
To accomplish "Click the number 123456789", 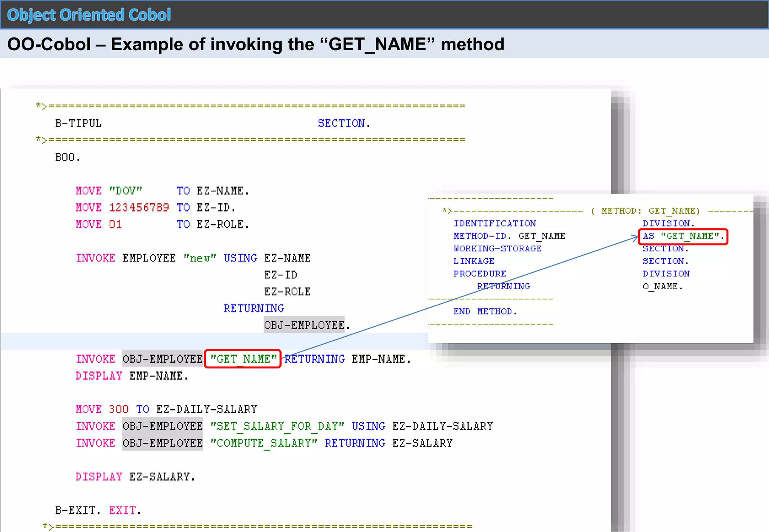I will point(139,207).
